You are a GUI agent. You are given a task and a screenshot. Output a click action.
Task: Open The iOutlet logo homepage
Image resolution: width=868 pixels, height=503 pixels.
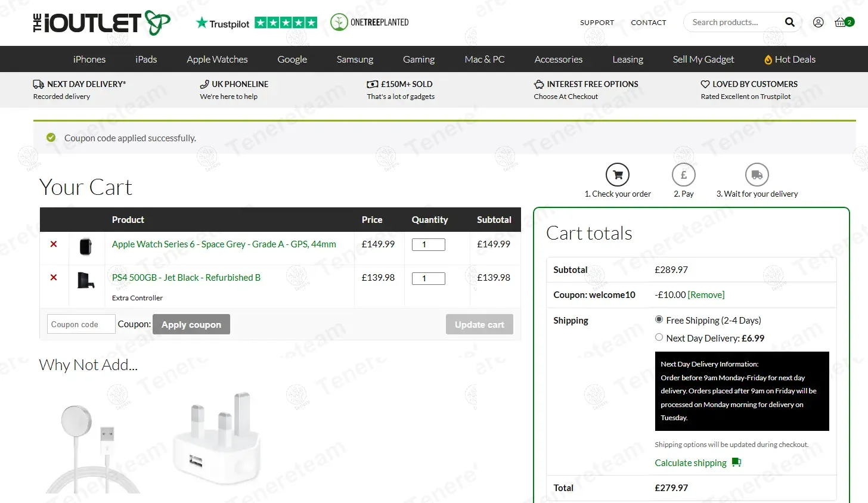click(101, 23)
